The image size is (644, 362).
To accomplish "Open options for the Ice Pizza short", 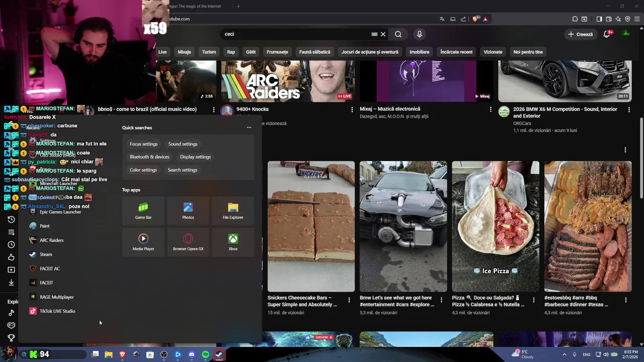I will pyautogui.click(x=533, y=300).
